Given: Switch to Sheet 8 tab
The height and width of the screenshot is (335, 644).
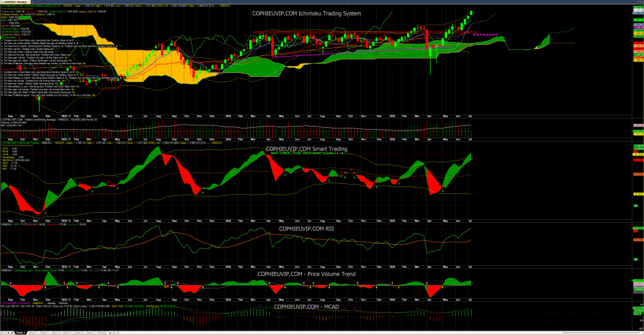Looking at the screenshot, I should pyautogui.click(x=101, y=332).
